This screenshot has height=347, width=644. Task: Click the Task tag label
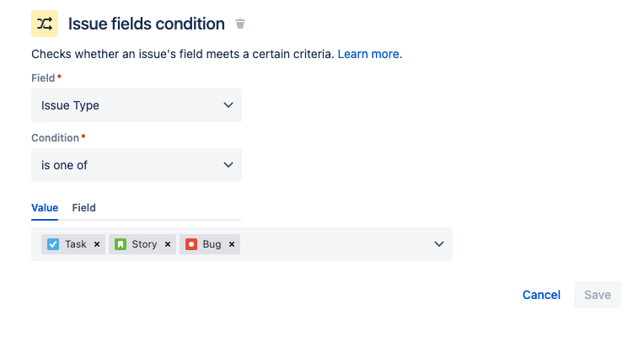pyautogui.click(x=76, y=244)
